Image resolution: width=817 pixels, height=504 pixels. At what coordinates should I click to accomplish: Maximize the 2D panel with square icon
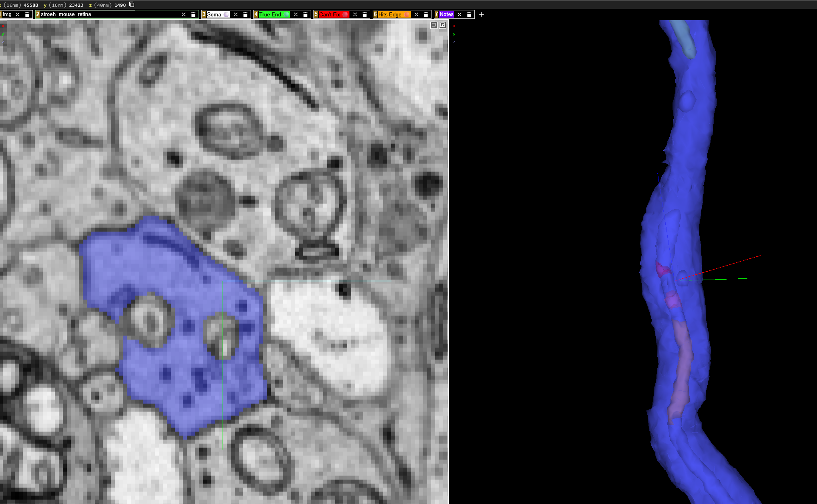(434, 25)
